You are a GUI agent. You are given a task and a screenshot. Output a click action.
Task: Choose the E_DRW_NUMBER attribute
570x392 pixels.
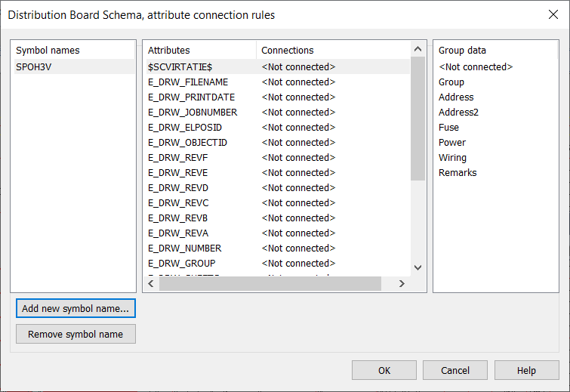tap(185, 248)
